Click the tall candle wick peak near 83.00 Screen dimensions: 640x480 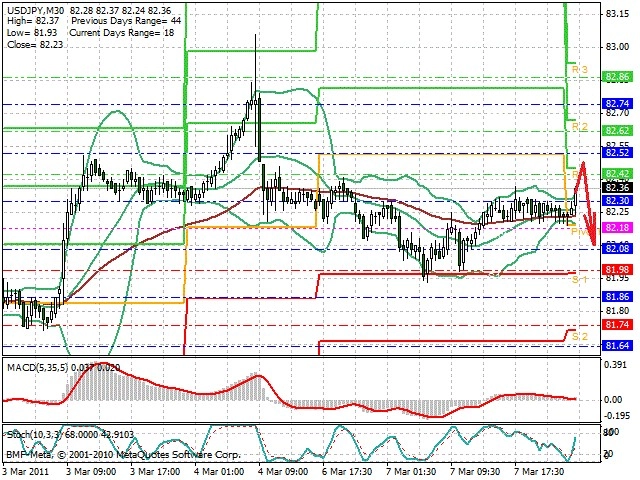(256, 37)
